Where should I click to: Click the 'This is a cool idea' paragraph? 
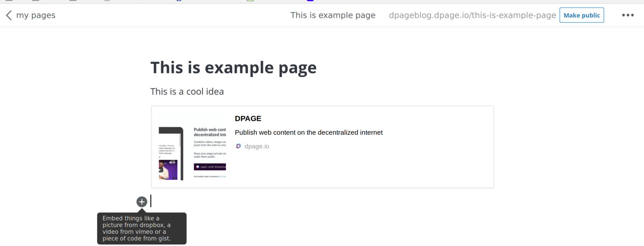point(187,92)
